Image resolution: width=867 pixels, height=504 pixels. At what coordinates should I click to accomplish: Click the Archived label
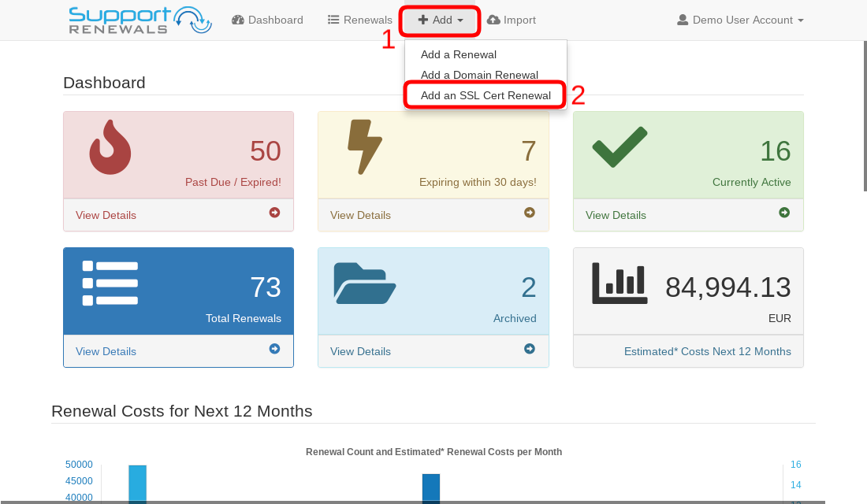pos(515,318)
